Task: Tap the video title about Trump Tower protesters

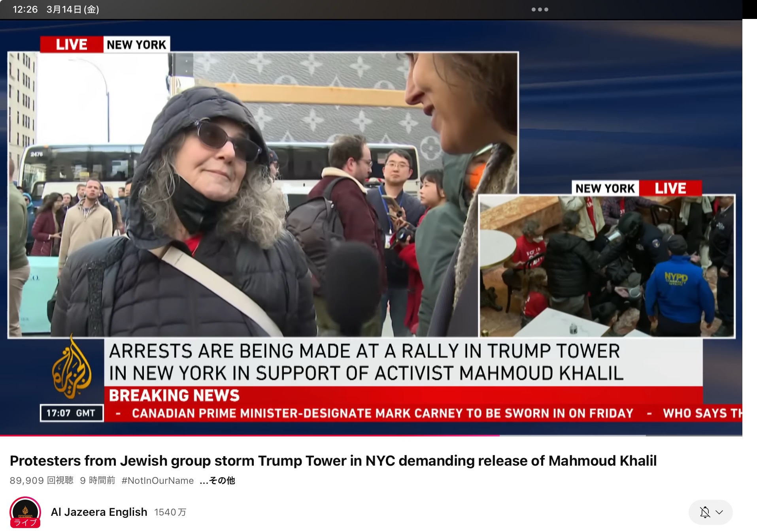Action: tap(333, 461)
